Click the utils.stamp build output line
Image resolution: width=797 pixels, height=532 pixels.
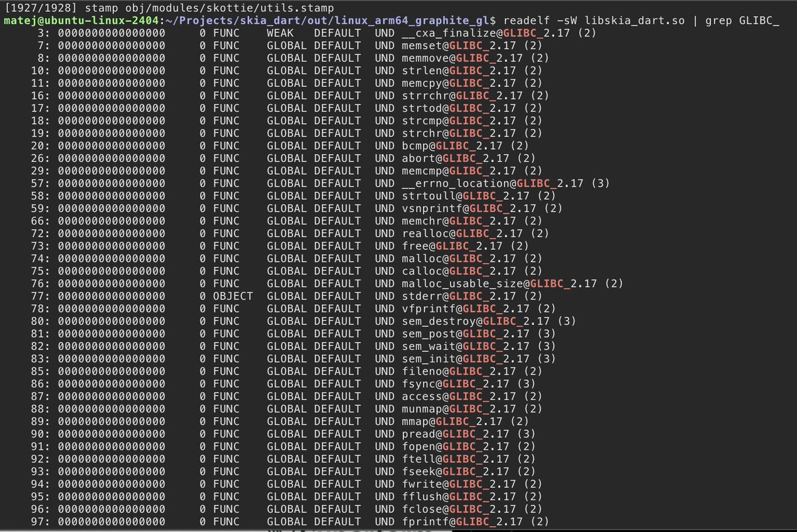[x=171, y=8]
